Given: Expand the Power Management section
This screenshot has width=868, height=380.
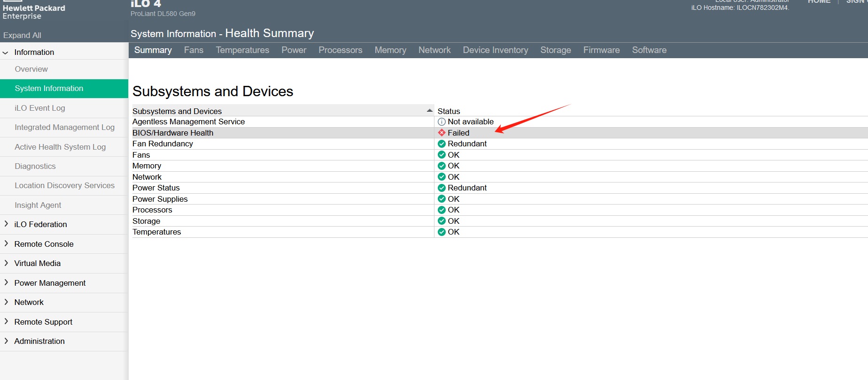Looking at the screenshot, I should point(6,283).
